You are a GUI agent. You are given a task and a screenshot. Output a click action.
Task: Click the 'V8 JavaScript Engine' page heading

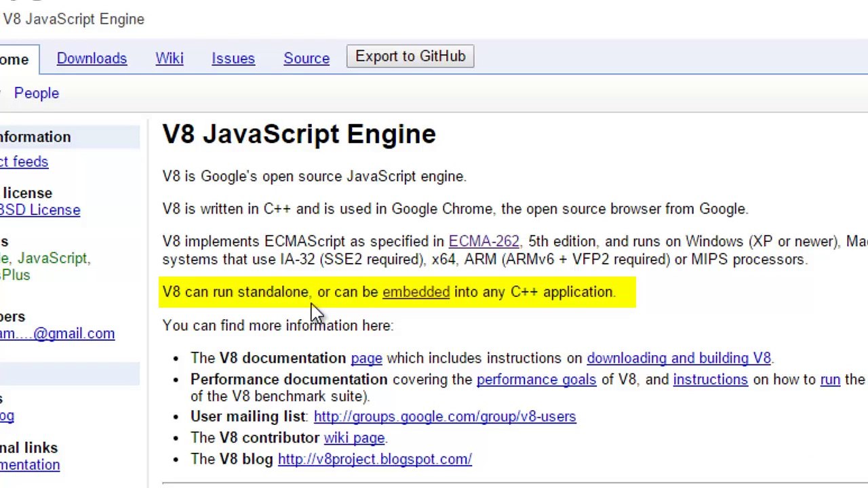[299, 134]
